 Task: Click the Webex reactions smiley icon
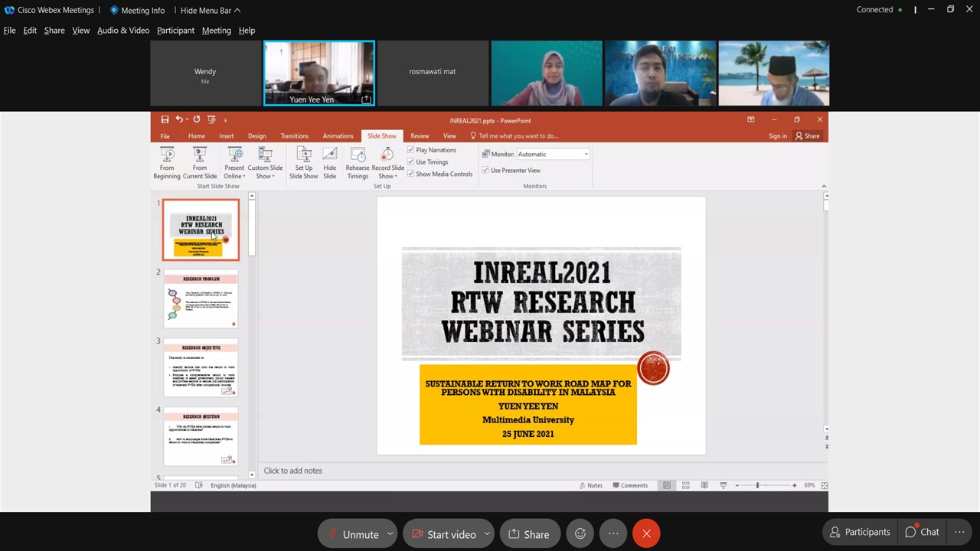click(x=580, y=533)
